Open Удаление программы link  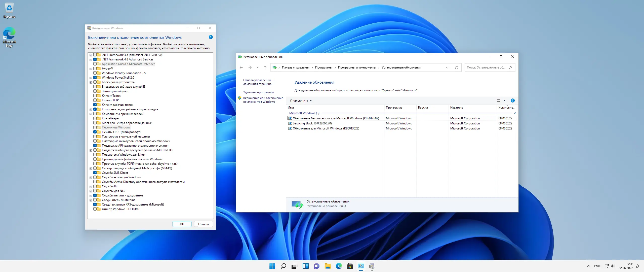tap(258, 92)
